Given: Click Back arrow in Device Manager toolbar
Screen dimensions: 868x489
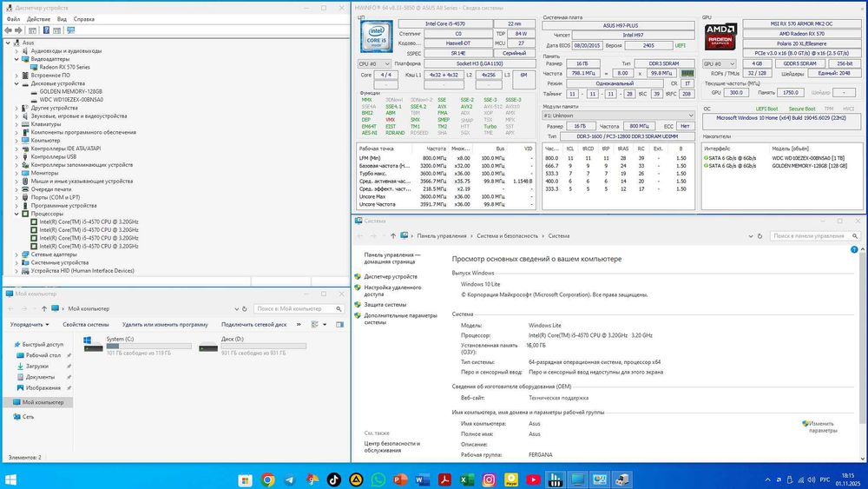Looking at the screenshot, I should (x=8, y=30).
